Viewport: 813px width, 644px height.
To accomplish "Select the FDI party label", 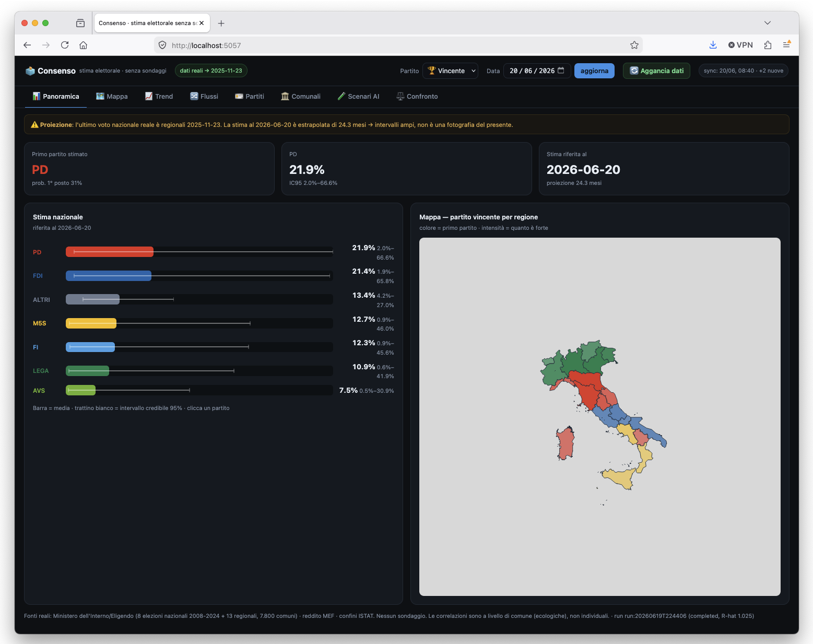I will [38, 276].
